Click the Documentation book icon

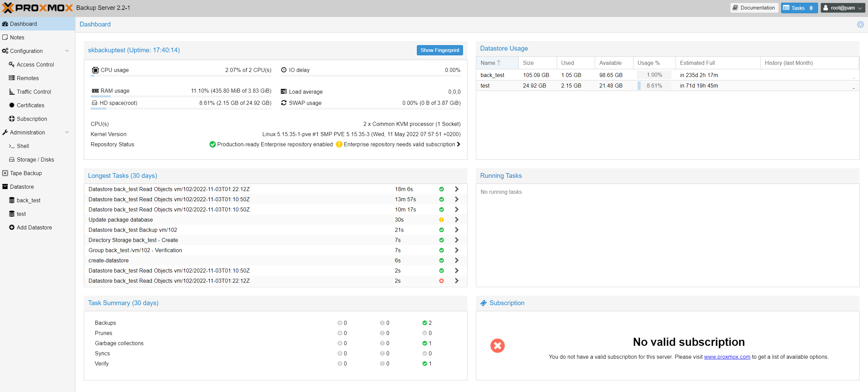click(x=735, y=8)
